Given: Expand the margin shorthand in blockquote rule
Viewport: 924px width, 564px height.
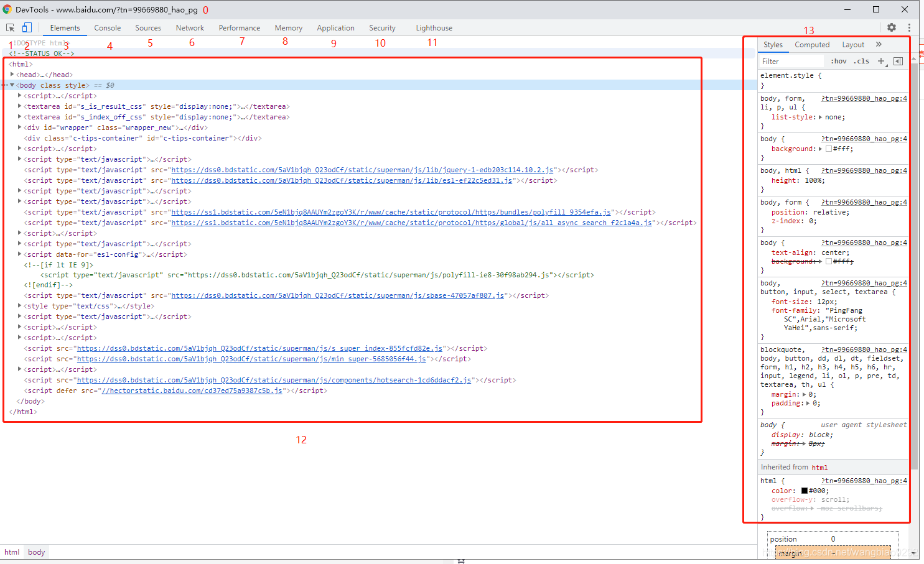Looking at the screenshot, I should pos(804,394).
